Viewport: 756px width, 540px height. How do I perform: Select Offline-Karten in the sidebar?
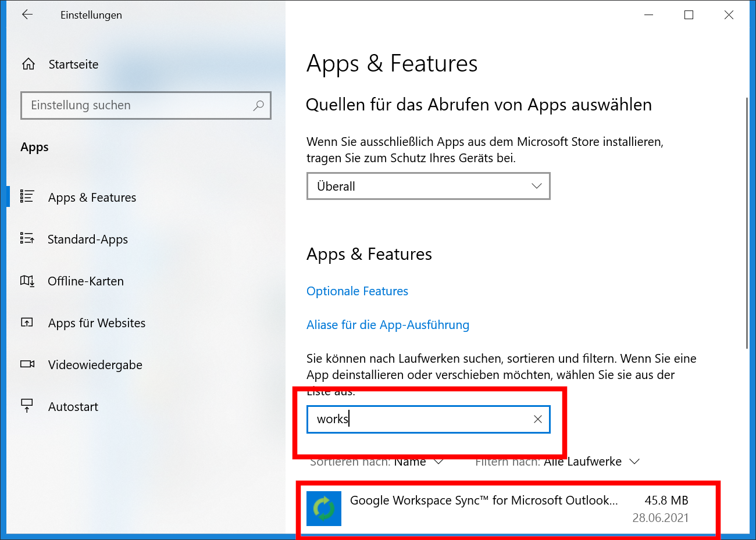(85, 281)
